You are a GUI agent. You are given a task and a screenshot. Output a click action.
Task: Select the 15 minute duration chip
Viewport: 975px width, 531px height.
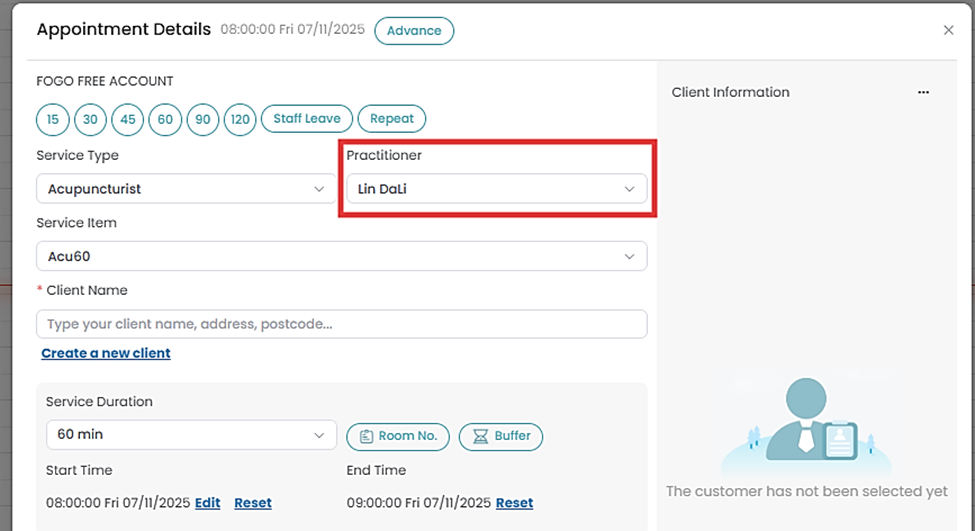[52, 119]
